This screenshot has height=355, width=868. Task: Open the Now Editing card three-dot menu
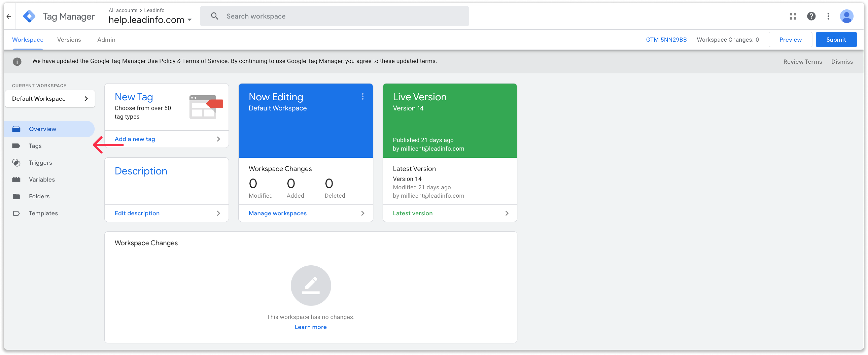(x=362, y=97)
